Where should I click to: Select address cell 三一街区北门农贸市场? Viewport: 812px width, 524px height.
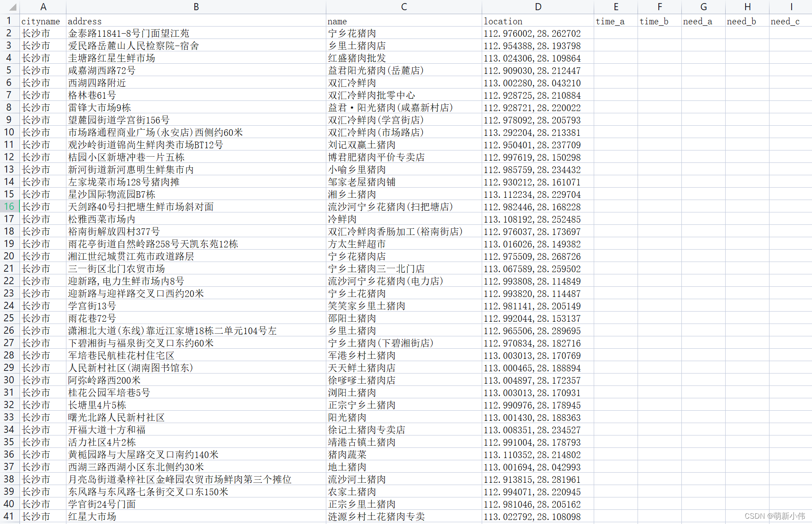[x=196, y=269]
